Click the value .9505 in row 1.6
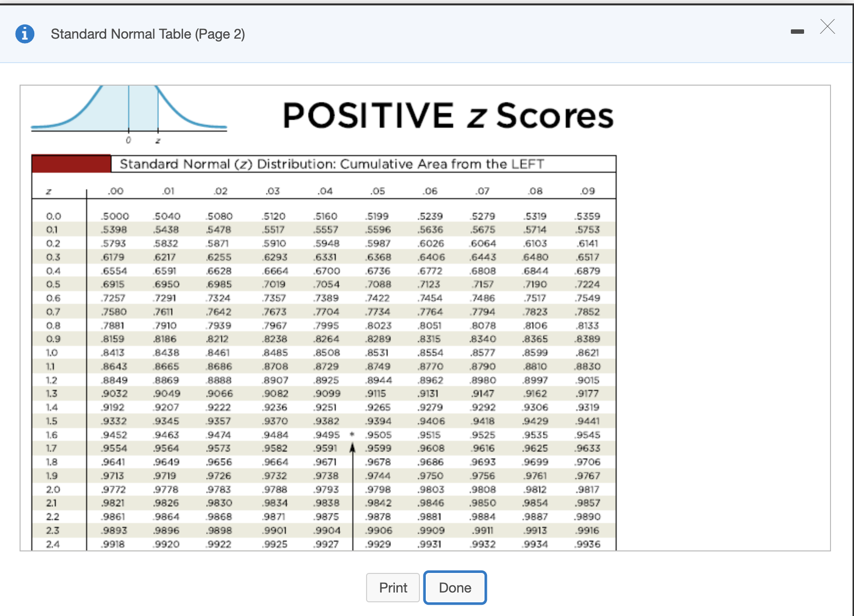The width and height of the screenshot is (854, 616). [x=379, y=435]
